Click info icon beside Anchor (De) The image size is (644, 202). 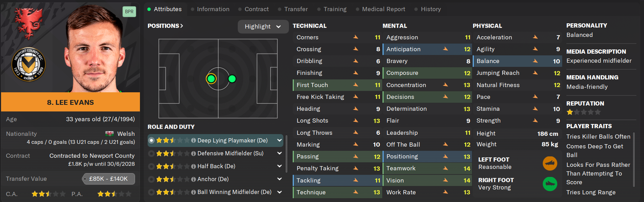pyautogui.click(x=194, y=179)
